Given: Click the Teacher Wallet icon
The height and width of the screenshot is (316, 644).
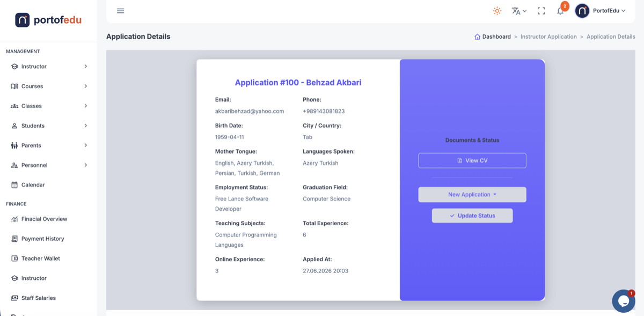Looking at the screenshot, I should tap(14, 258).
